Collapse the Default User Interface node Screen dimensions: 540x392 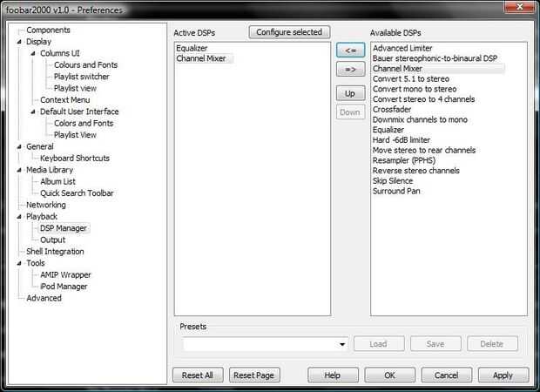click(33, 112)
